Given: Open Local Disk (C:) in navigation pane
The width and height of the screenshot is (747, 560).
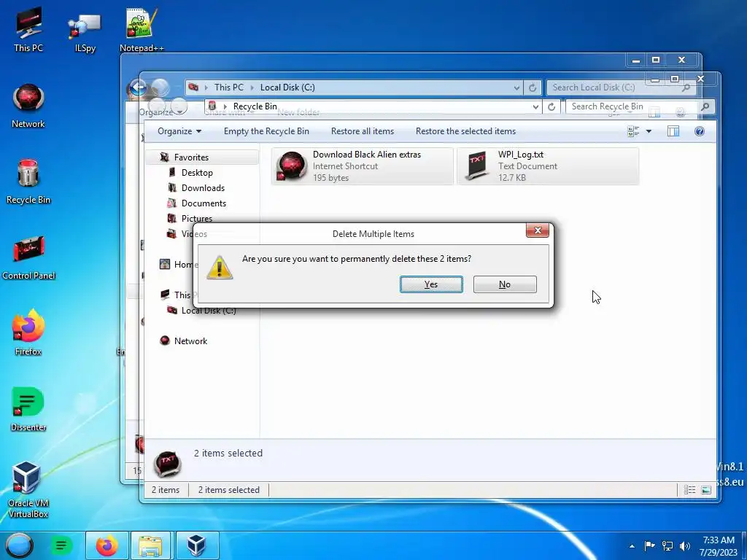Looking at the screenshot, I should pos(208,311).
